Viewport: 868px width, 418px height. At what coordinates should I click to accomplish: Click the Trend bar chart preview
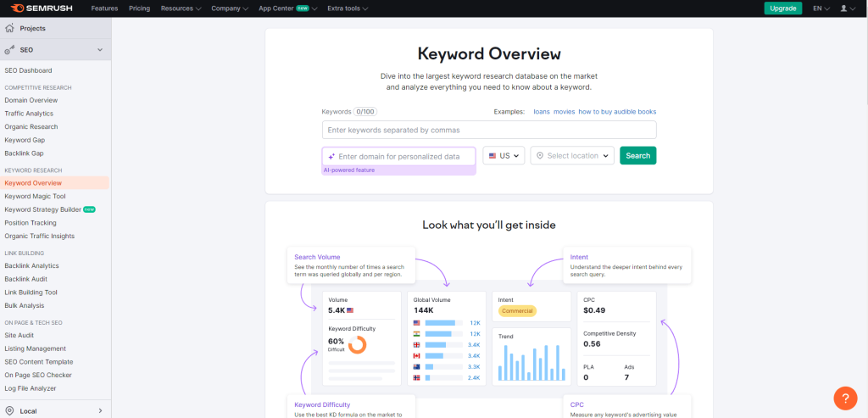(x=531, y=363)
